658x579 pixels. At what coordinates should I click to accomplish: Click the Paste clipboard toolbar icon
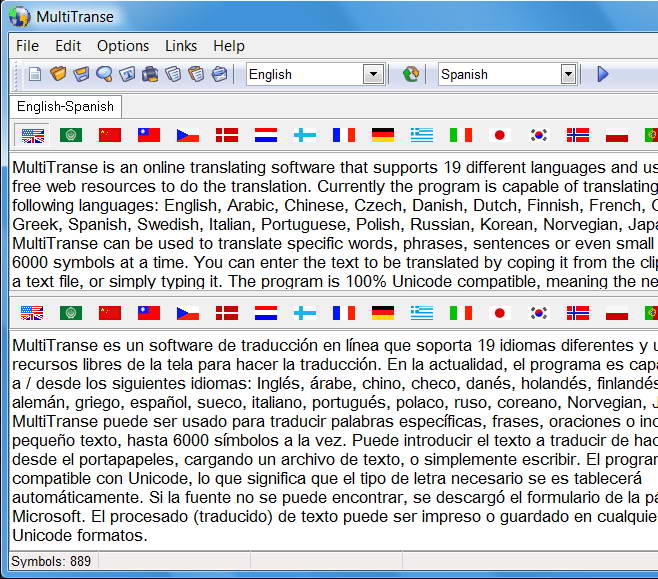196,74
